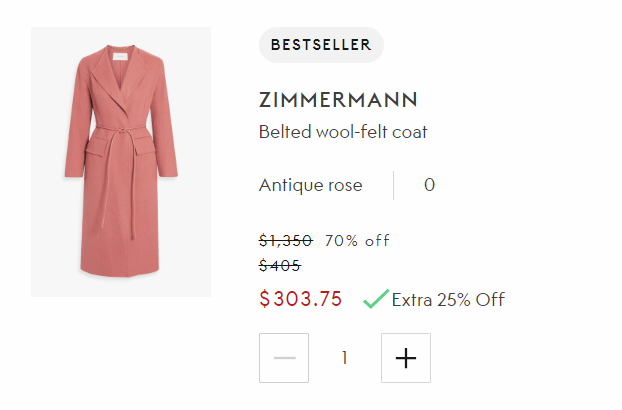Open the pink coat product image
Image resolution: width=622 pixels, height=410 pixels.
coord(121,162)
